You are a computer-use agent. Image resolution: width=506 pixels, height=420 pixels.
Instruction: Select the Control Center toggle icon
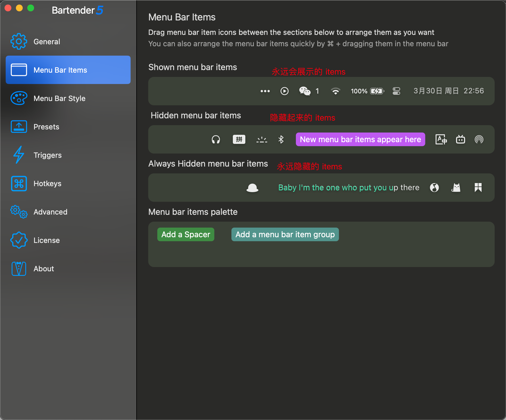pos(396,91)
